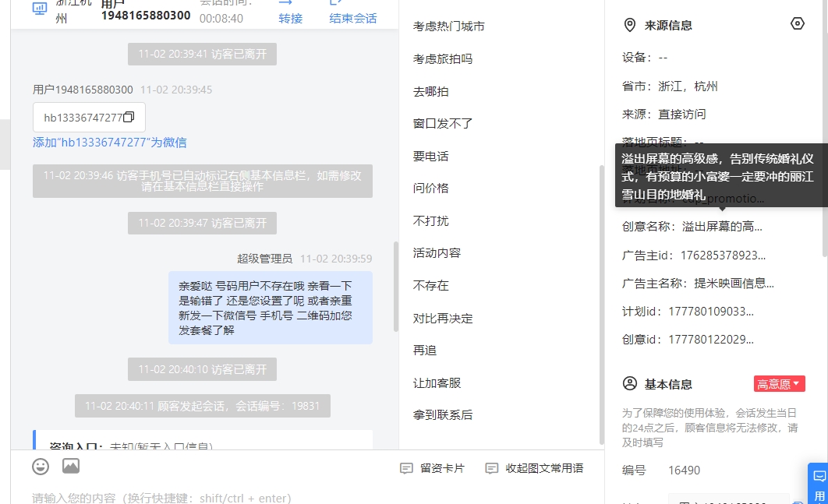This screenshot has width=828, height=504.
Task: Click the admin message bubble 亲爱哒 号码用户不存在
Action: click(271, 308)
